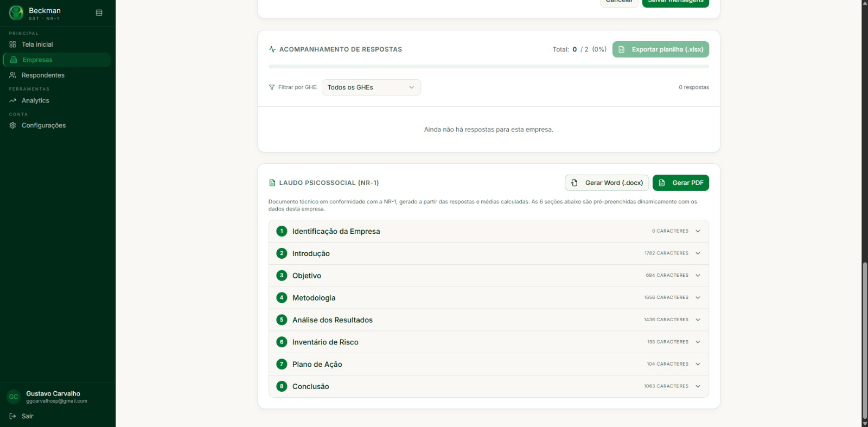Image resolution: width=868 pixels, height=427 pixels.
Task: Click numbered badge 8 for Conclusão
Action: pos(282,386)
